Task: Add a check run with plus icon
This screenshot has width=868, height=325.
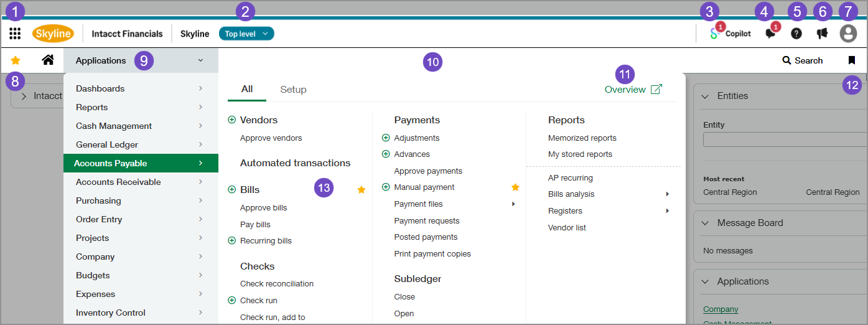Action: (x=232, y=300)
